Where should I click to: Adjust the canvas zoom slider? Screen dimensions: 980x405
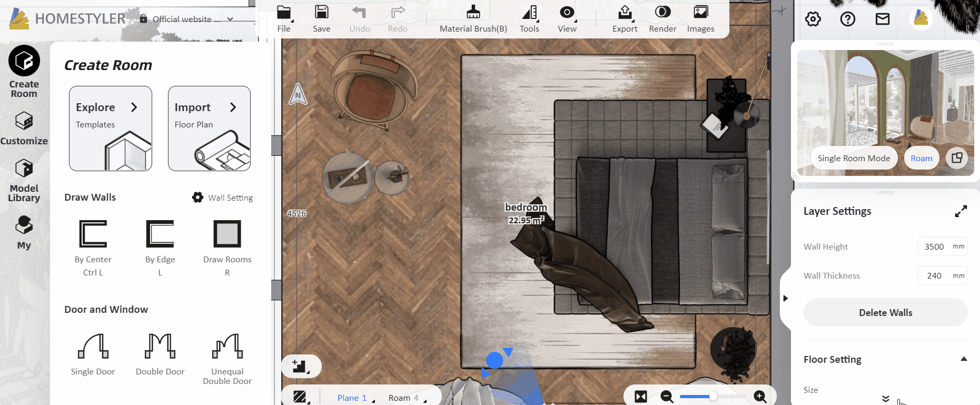coord(713,397)
